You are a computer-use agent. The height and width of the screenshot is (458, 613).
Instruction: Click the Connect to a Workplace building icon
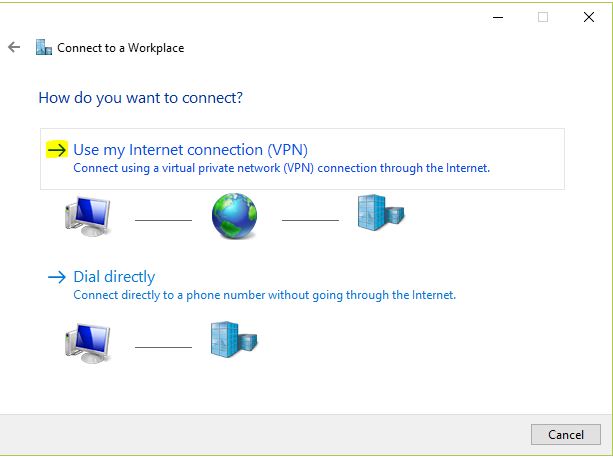pos(44,47)
